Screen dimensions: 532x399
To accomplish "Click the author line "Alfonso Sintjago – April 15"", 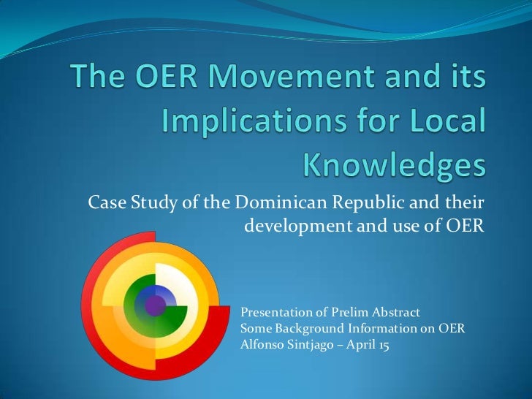I will pyautogui.click(x=314, y=345).
